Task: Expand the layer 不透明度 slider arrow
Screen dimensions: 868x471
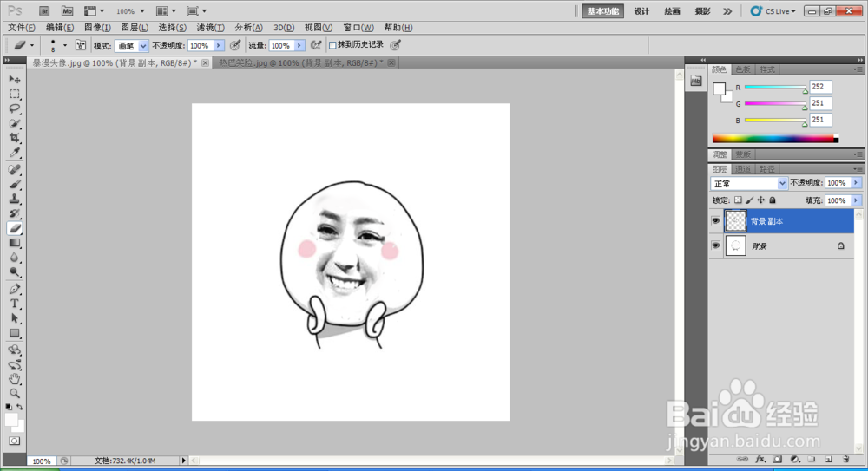Action: pos(857,184)
